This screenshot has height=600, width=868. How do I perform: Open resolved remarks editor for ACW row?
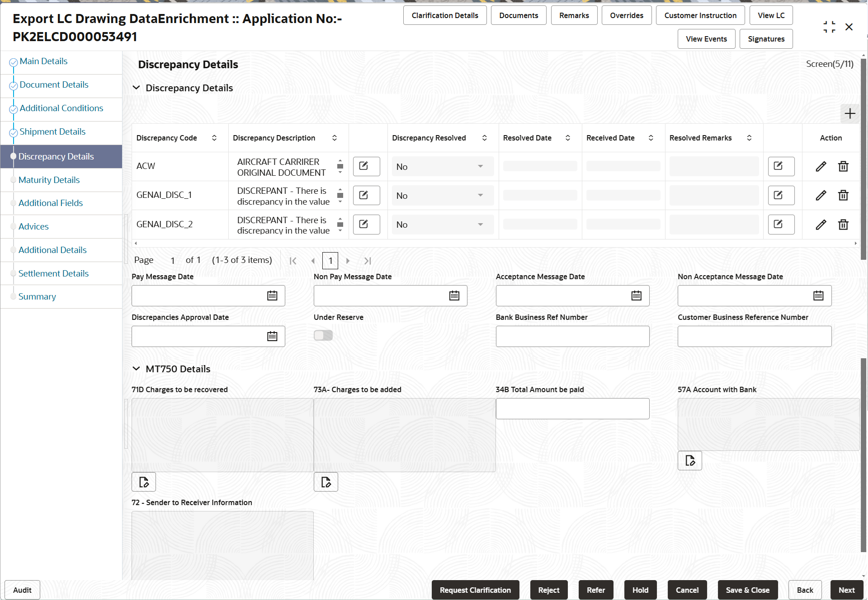tap(781, 166)
